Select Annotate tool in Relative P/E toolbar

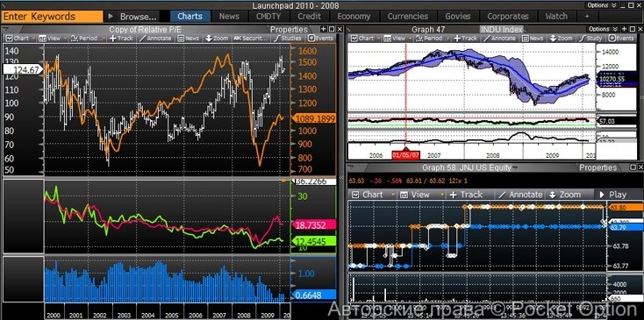[x=155, y=39]
